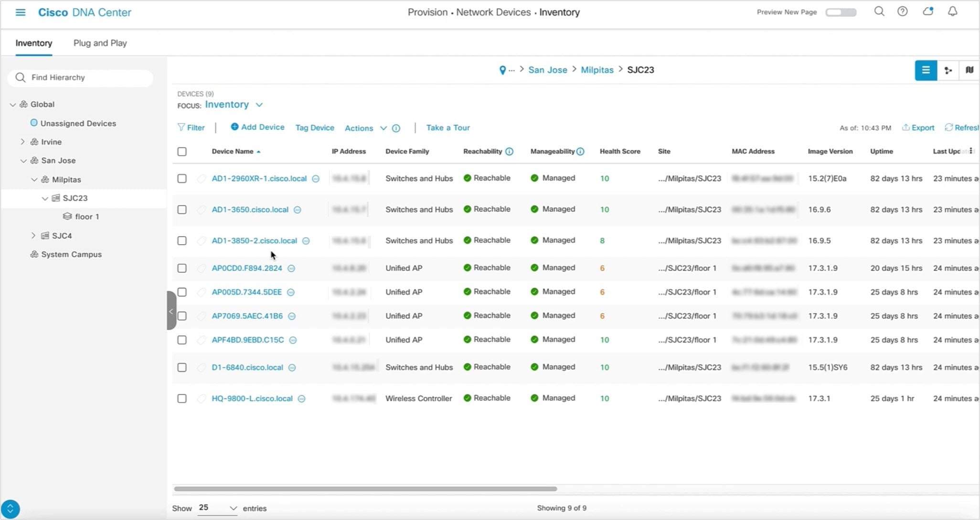Viewport: 980px width, 520px height.
Task: Collapse the hierarchy side panel handle
Action: 171,311
